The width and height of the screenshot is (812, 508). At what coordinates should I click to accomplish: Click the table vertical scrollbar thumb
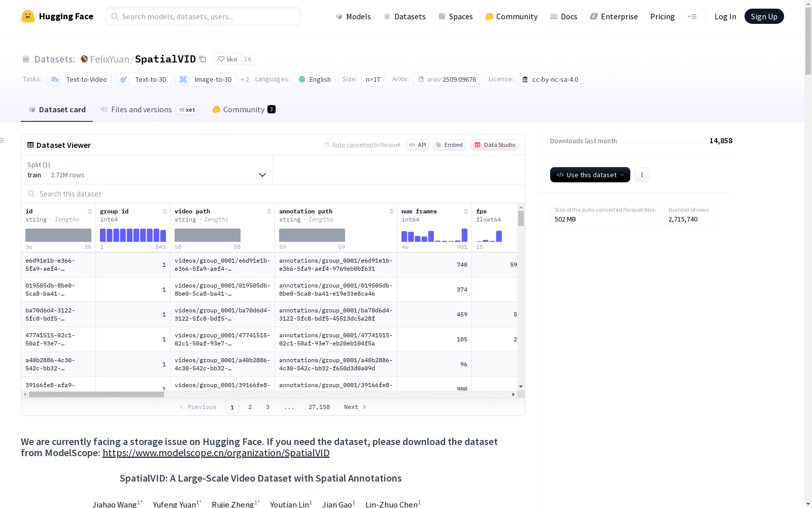pyautogui.click(x=521, y=218)
